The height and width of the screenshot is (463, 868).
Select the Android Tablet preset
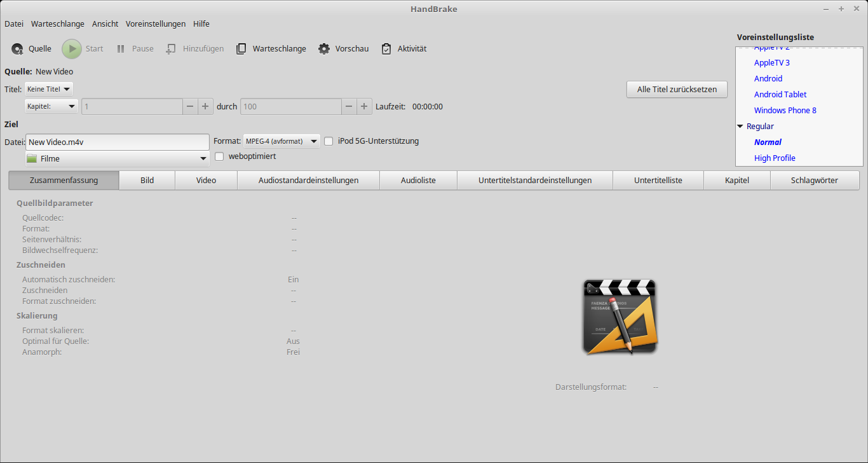click(780, 95)
